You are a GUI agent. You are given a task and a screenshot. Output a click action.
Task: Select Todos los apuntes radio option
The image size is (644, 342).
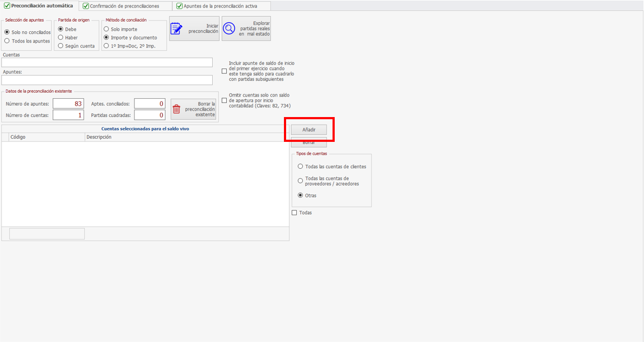click(x=7, y=41)
